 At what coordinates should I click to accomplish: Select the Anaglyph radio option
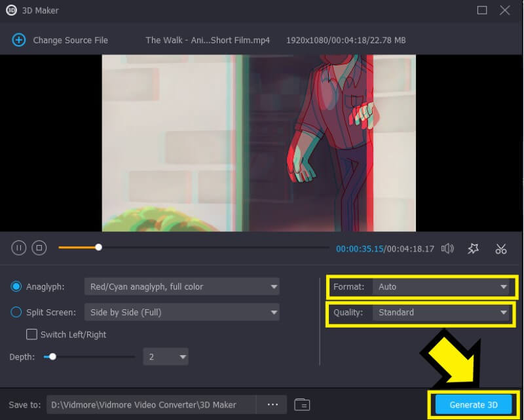tap(16, 286)
